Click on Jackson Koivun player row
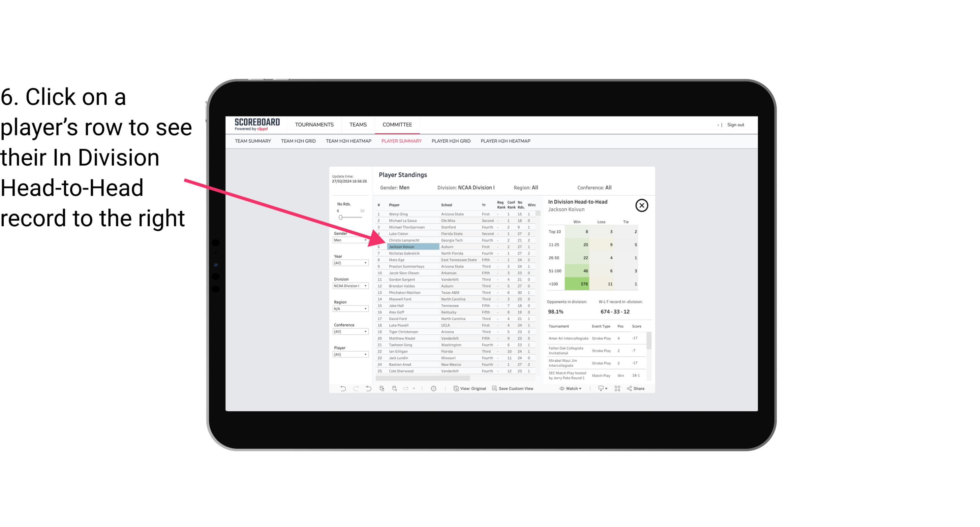Image resolution: width=980 pixels, height=527 pixels. coord(401,247)
